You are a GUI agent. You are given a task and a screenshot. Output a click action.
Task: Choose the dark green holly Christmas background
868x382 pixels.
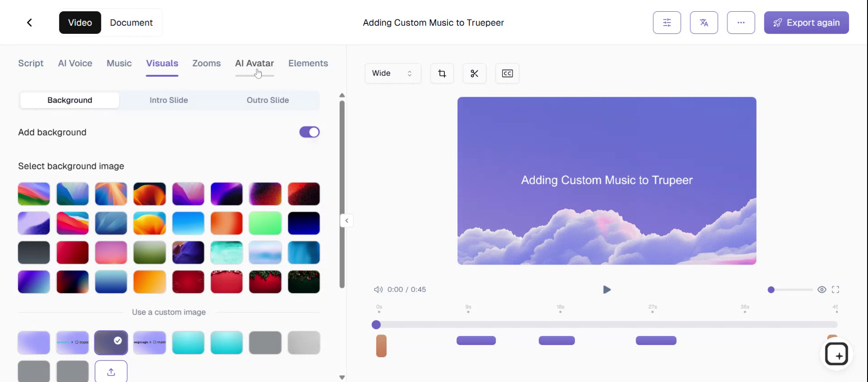304,282
